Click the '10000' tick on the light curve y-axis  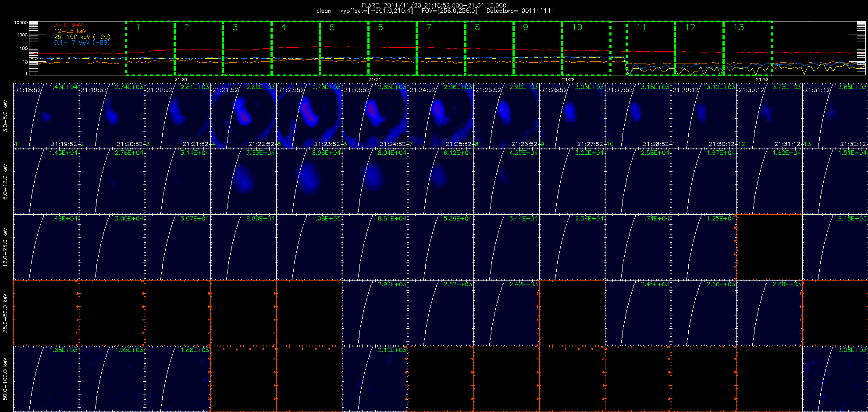pyautogui.click(x=21, y=22)
